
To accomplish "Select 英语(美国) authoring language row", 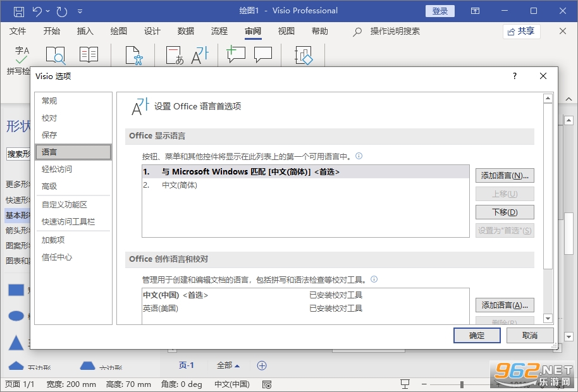I will click(x=305, y=309).
